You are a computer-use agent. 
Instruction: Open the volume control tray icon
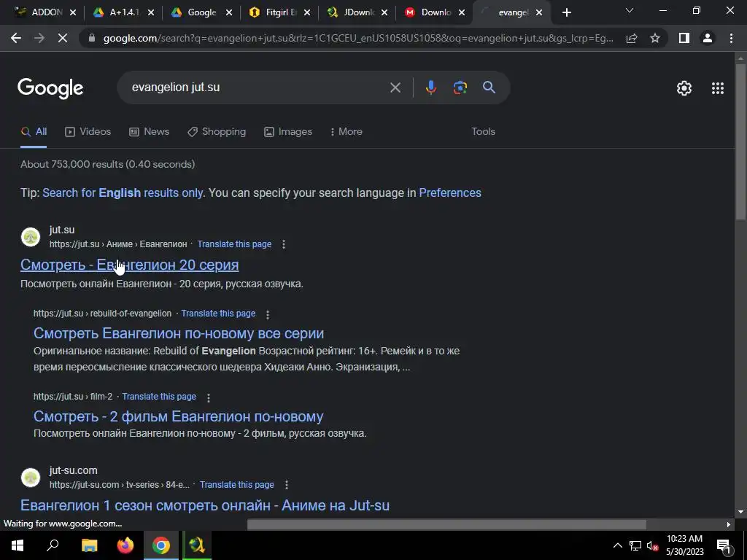pos(652,545)
